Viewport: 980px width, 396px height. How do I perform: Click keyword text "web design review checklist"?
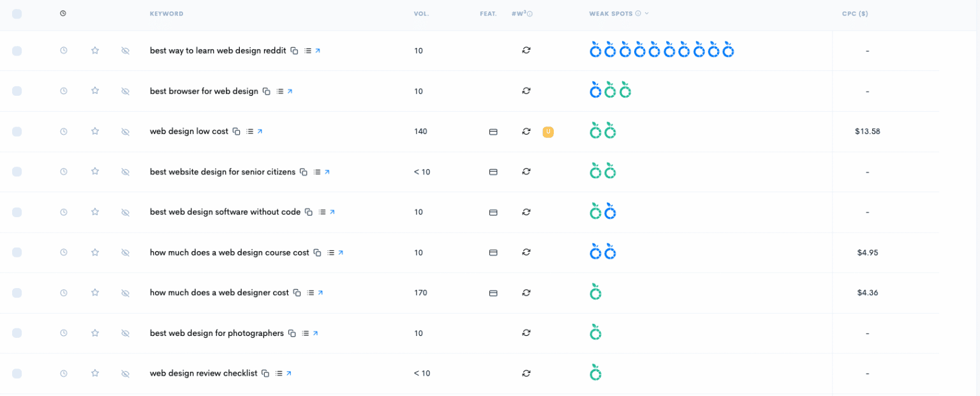pyautogui.click(x=203, y=374)
